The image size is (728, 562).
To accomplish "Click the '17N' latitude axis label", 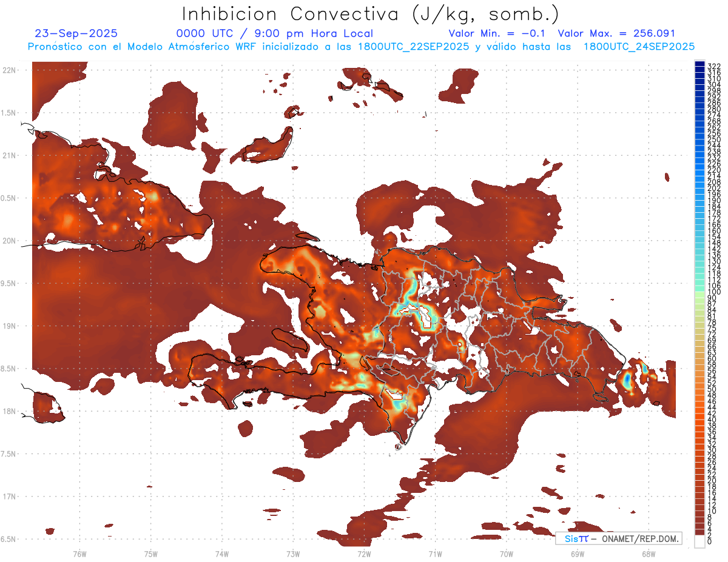I will point(9,497).
